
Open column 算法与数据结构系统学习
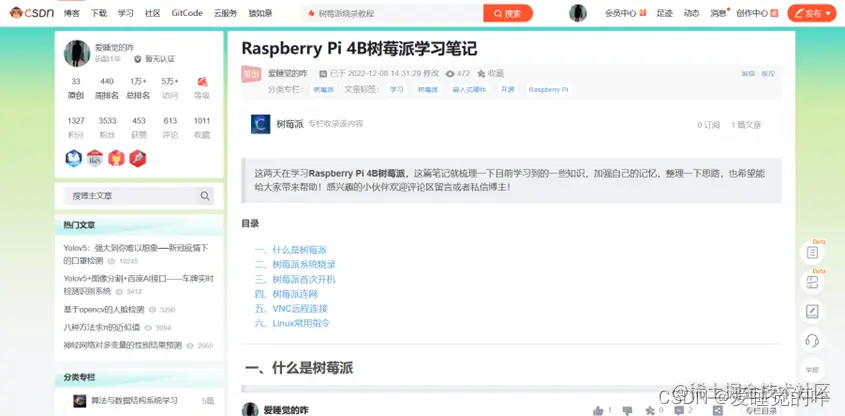click(x=134, y=401)
